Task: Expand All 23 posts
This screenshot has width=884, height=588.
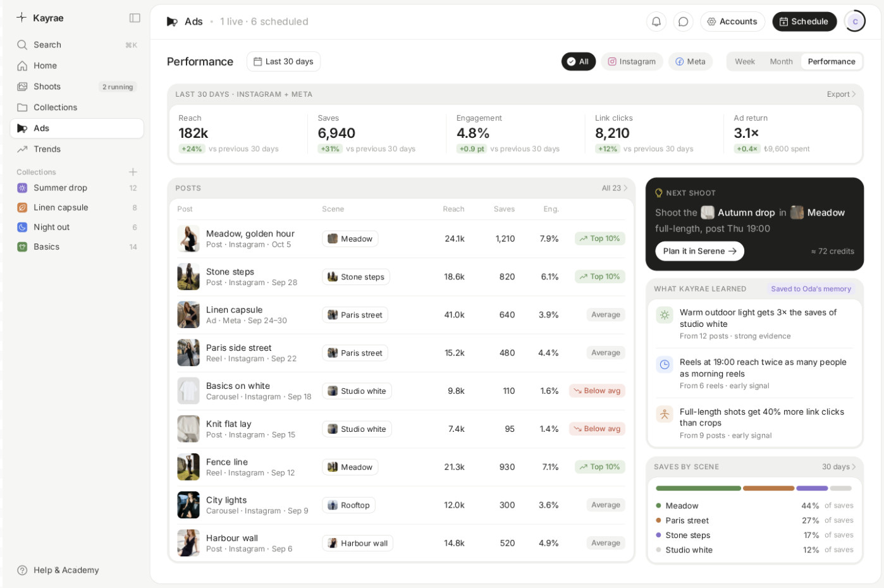Action: [615, 188]
